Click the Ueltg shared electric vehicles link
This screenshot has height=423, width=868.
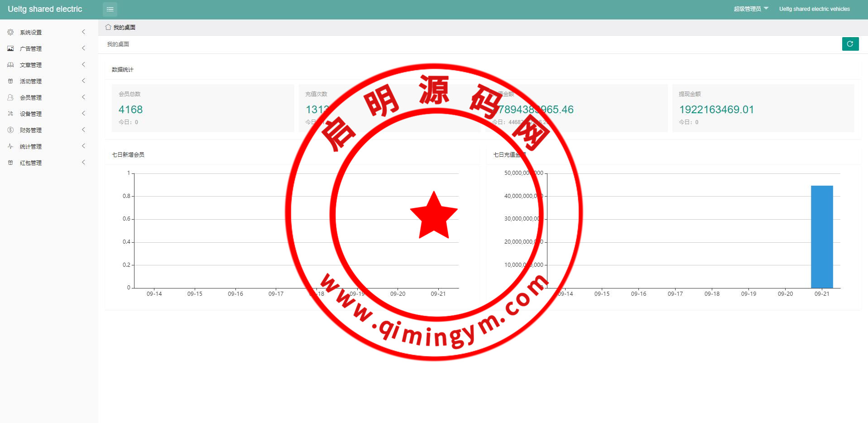tap(814, 9)
